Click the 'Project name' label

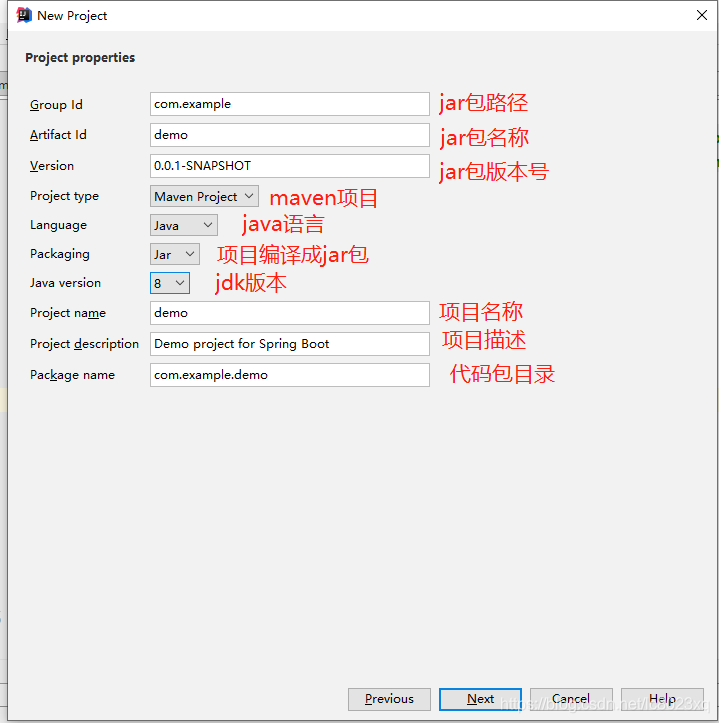(x=68, y=313)
